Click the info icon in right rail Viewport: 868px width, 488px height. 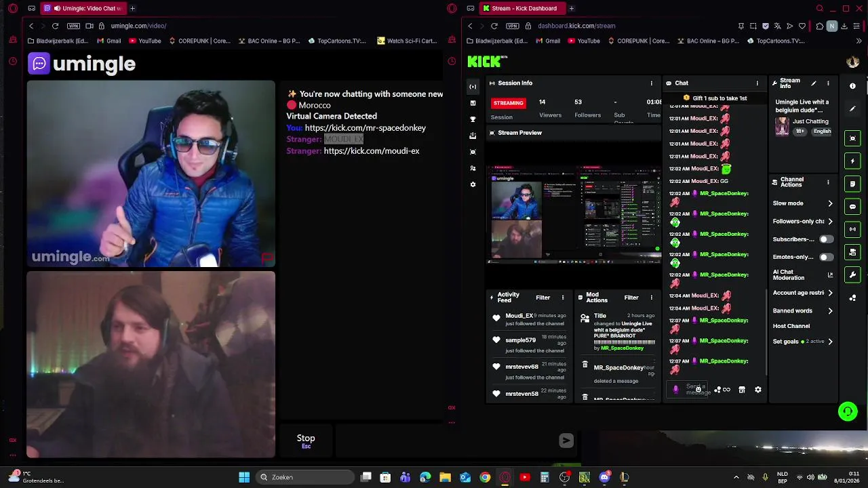pyautogui.click(x=852, y=86)
